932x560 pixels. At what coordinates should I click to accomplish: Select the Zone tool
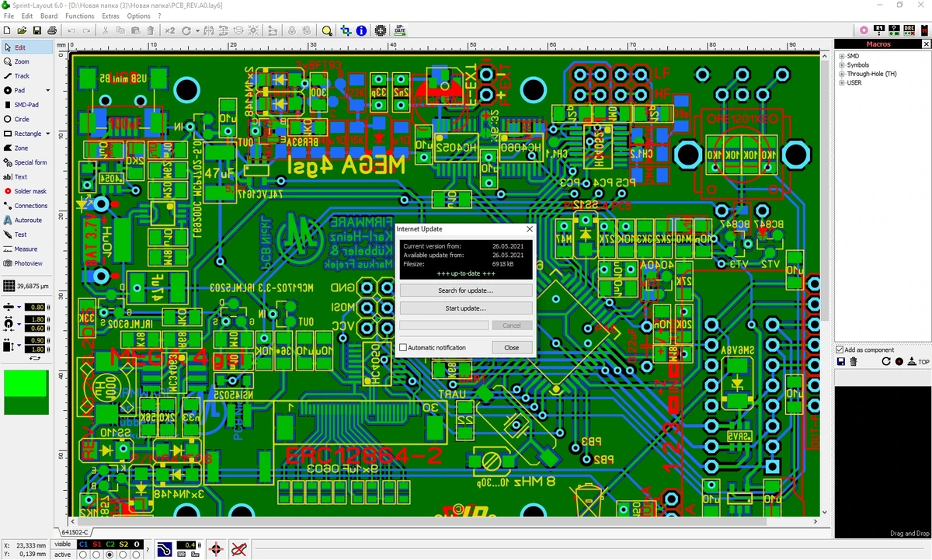[26, 148]
